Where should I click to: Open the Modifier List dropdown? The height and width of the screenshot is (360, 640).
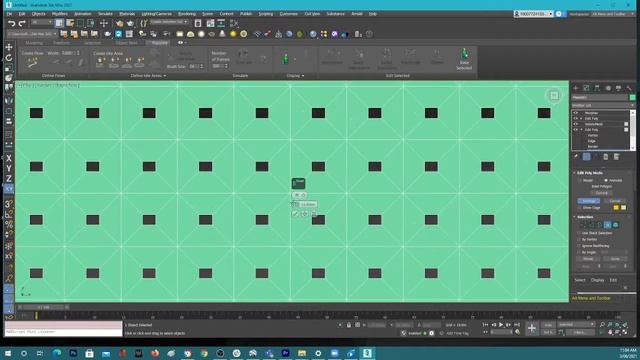(602, 105)
